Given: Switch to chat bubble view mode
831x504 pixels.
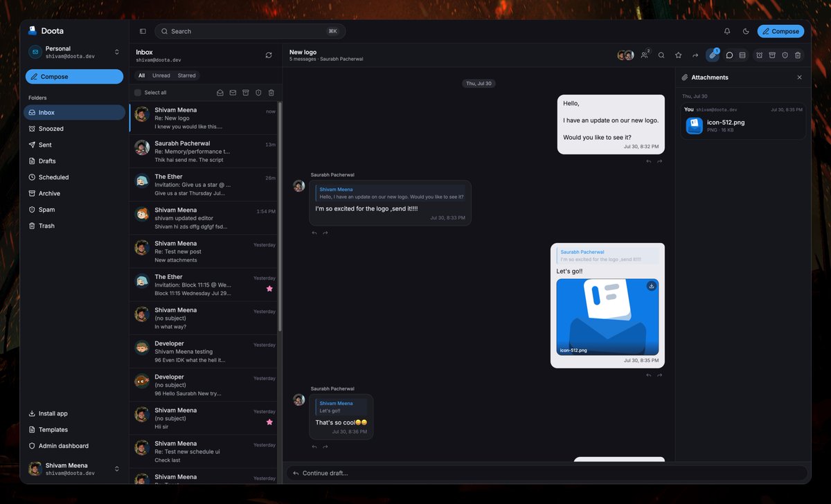Looking at the screenshot, I should 729,55.
